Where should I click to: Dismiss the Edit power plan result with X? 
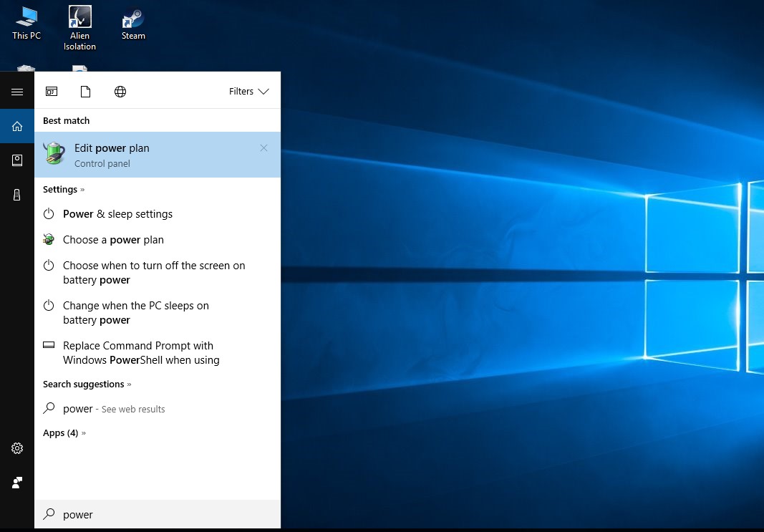[263, 148]
